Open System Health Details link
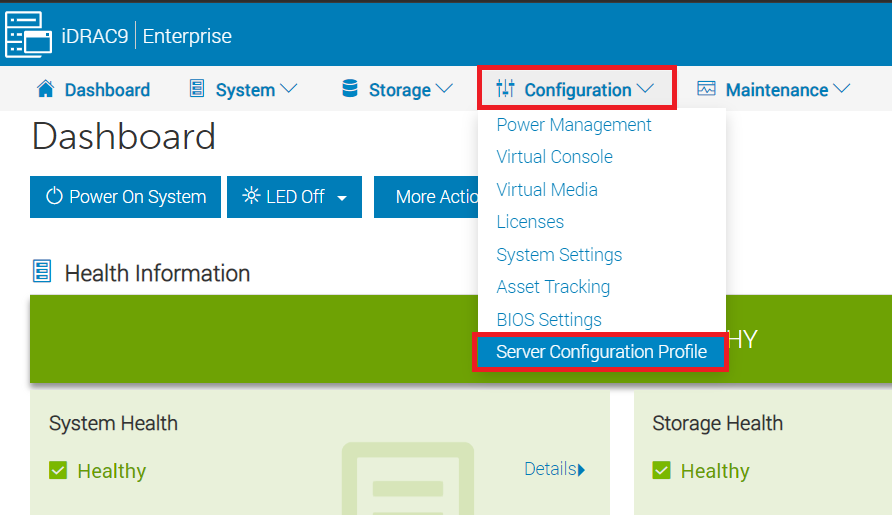The image size is (892, 515). pyautogui.click(x=554, y=469)
